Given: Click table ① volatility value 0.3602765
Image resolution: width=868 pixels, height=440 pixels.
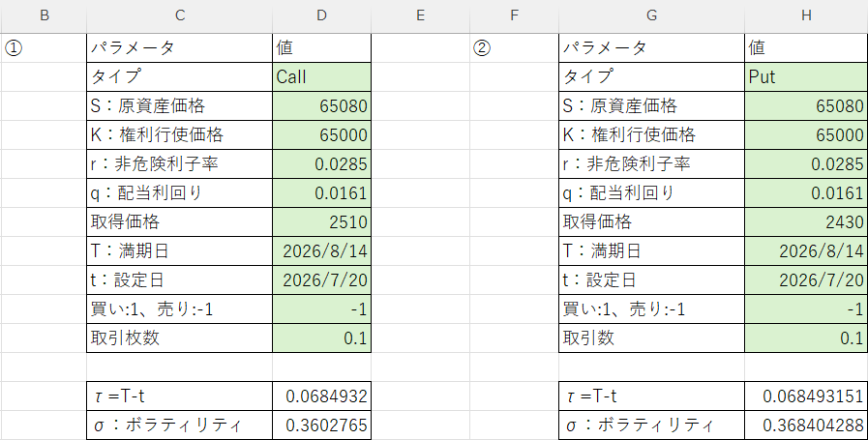Looking at the screenshot, I should click(321, 425).
